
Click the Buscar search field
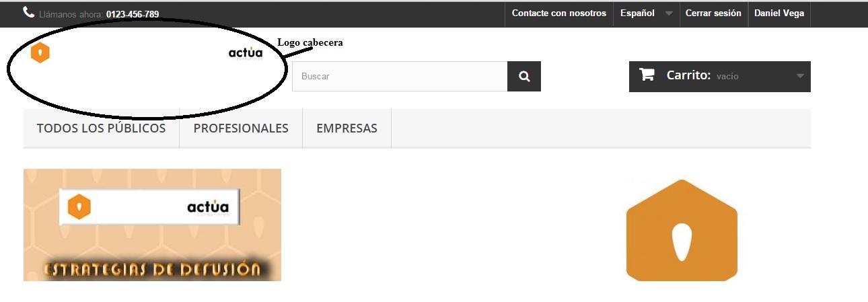tap(400, 77)
